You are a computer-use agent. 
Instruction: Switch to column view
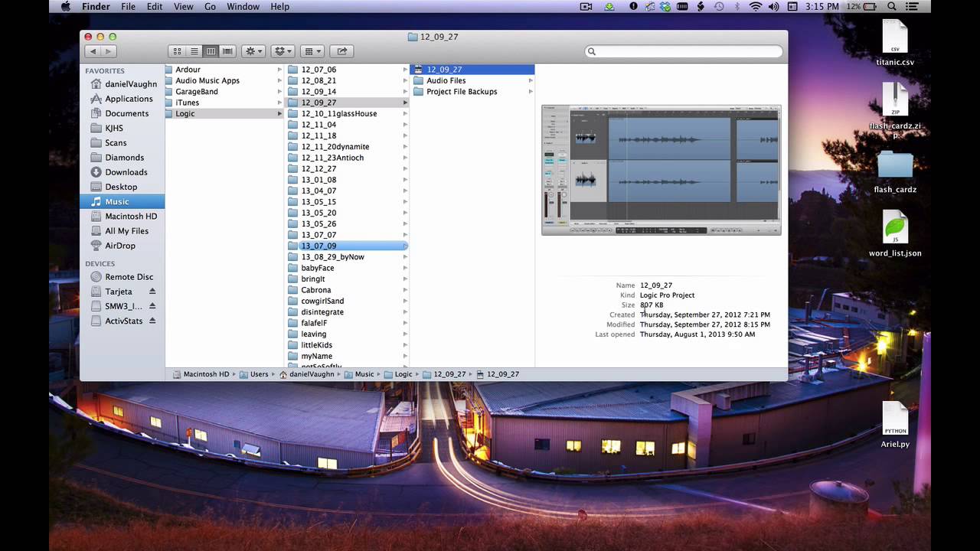[x=211, y=51]
